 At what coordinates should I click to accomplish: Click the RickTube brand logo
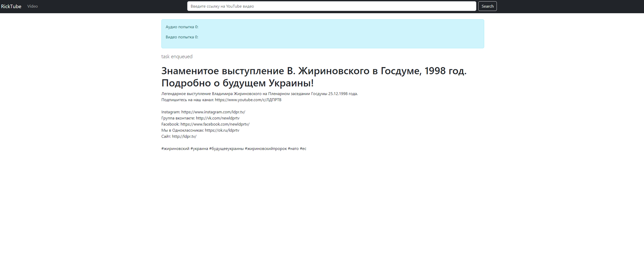pyautogui.click(x=11, y=6)
